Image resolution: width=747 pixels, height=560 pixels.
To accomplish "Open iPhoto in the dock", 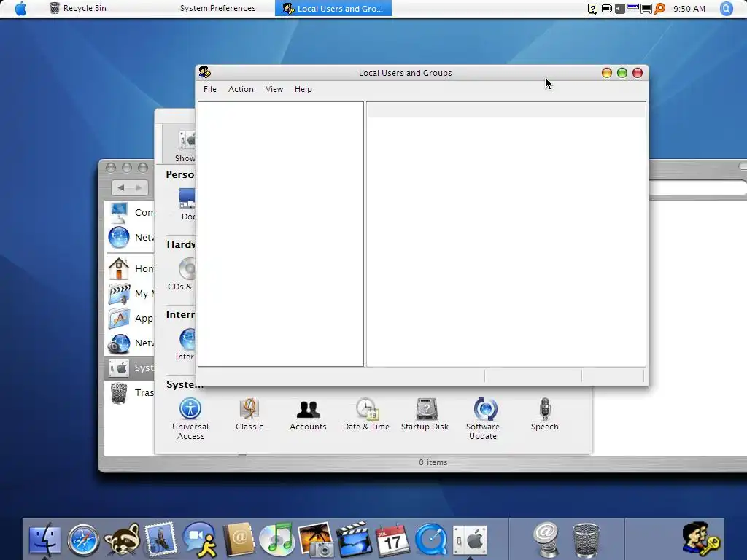I will click(315, 540).
